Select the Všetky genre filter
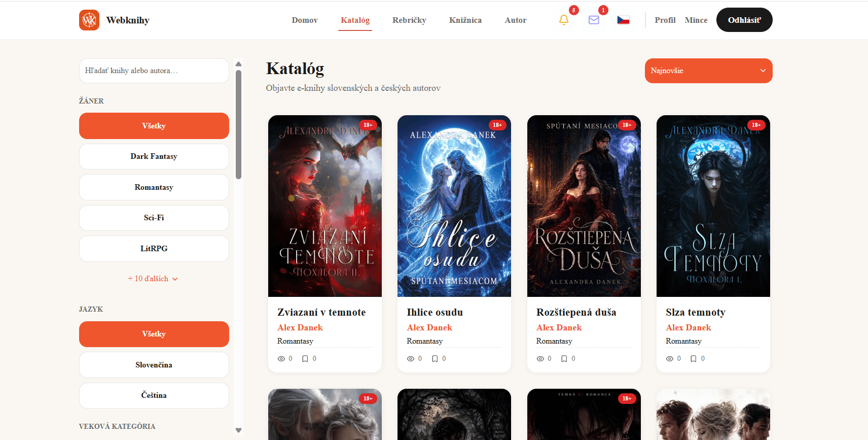 tap(154, 126)
